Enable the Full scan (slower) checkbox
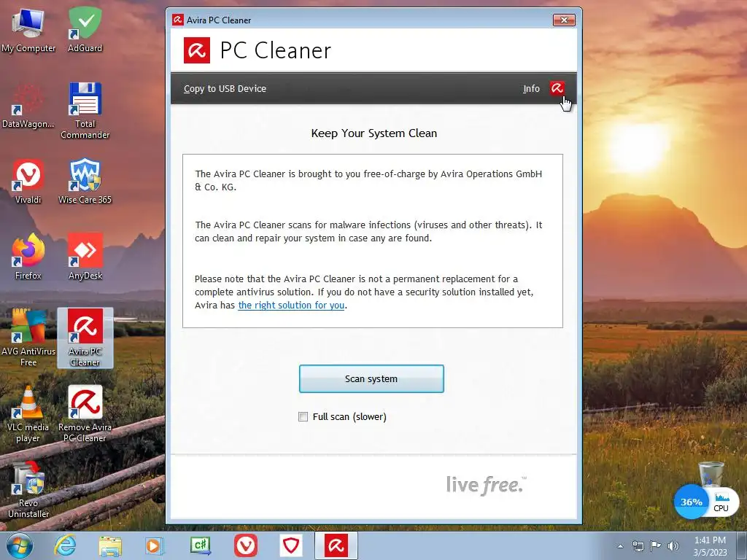Viewport: 747px width, 560px height. click(x=303, y=416)
